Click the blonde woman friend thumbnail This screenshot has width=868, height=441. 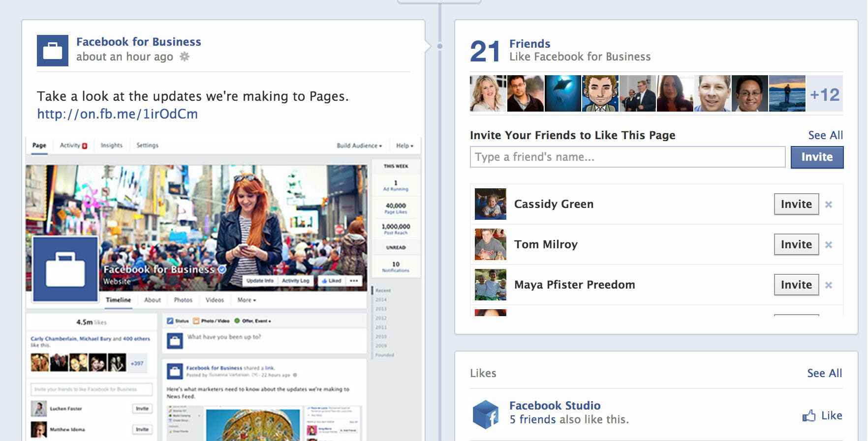[x=488, y=93]
